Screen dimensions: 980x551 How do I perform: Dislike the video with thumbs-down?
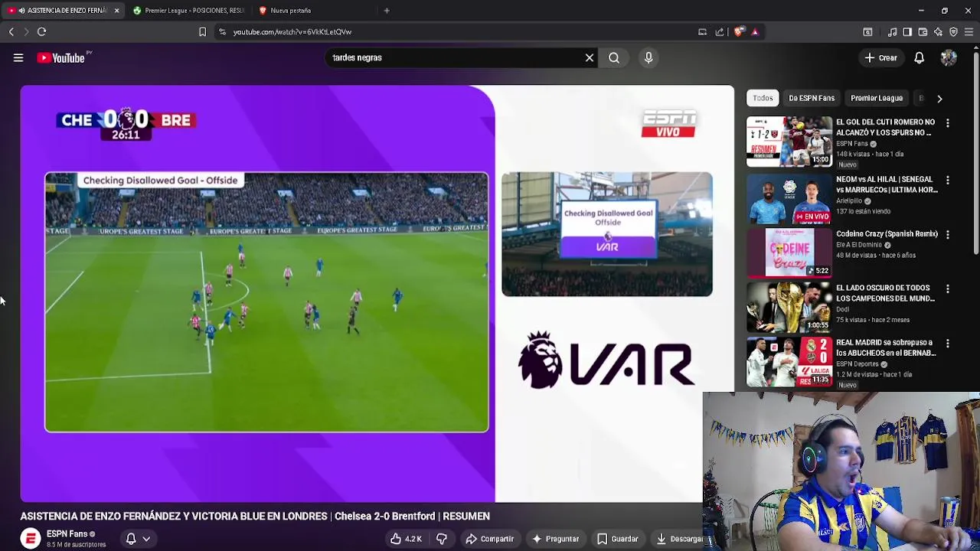point(442,539)
